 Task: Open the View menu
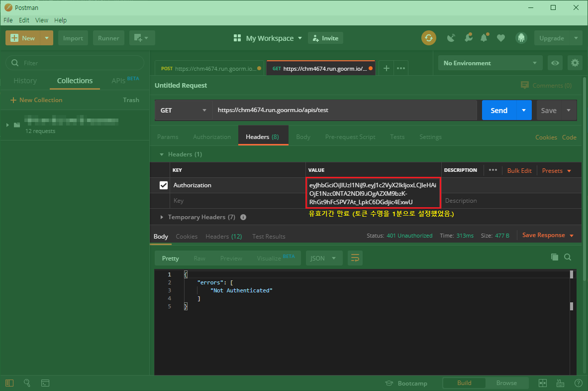(42, 20)
